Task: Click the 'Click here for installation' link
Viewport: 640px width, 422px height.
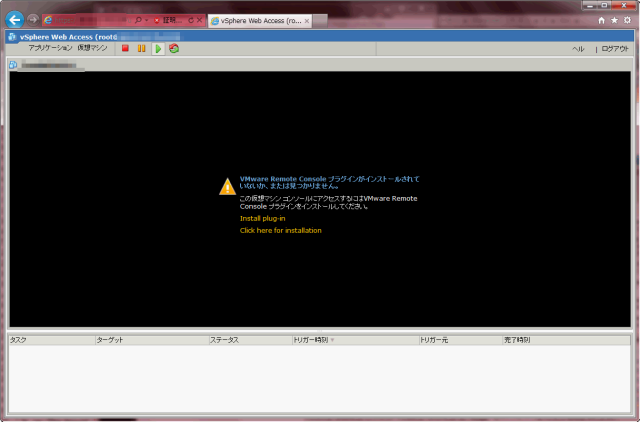Action: point(280,230)
